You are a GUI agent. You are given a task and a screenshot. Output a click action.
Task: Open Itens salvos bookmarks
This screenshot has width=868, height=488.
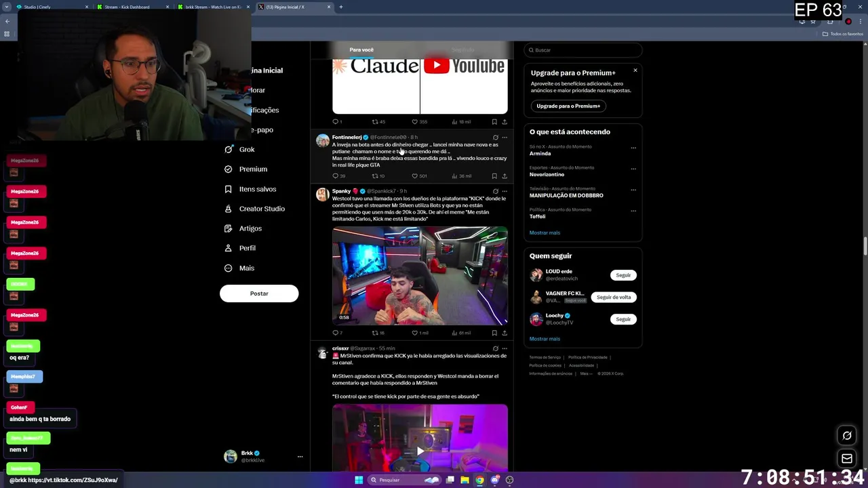250,189
